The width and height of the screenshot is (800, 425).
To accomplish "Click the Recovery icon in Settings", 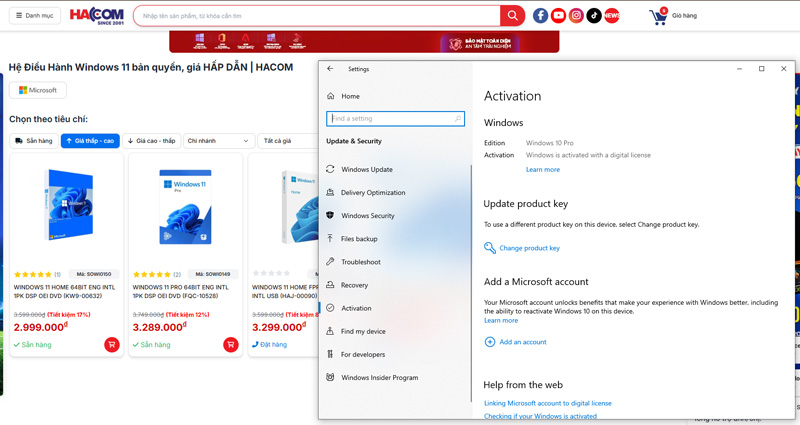I will tap(330, 285).
